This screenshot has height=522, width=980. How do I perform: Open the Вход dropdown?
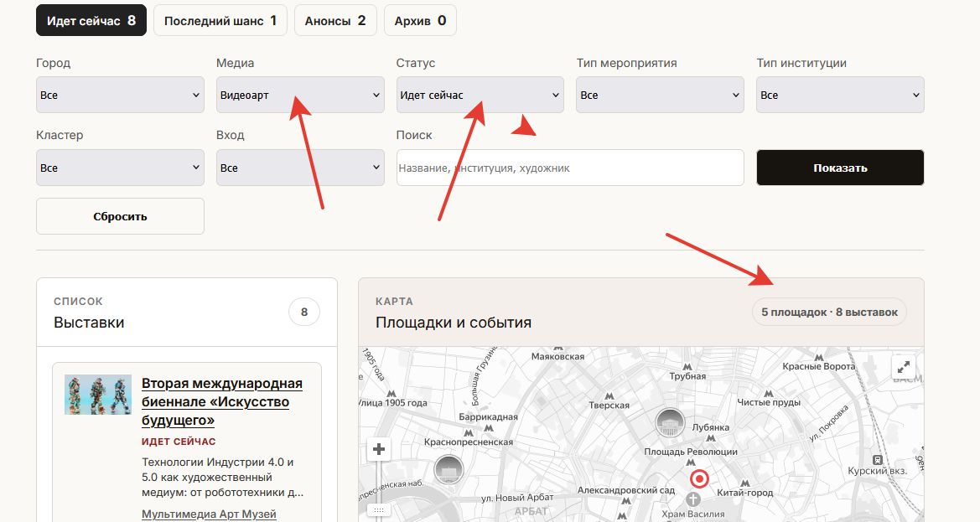point(300,168)
